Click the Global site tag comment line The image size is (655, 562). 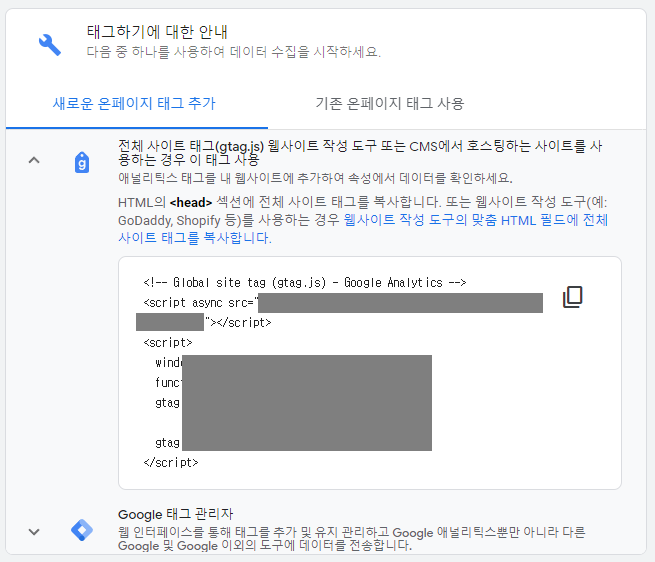305,282
